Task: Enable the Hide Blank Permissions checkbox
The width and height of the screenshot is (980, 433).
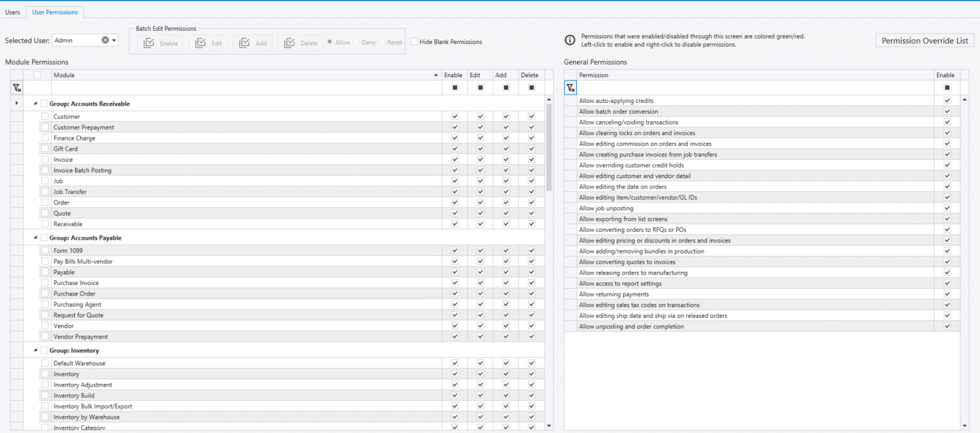Action: 414,41
